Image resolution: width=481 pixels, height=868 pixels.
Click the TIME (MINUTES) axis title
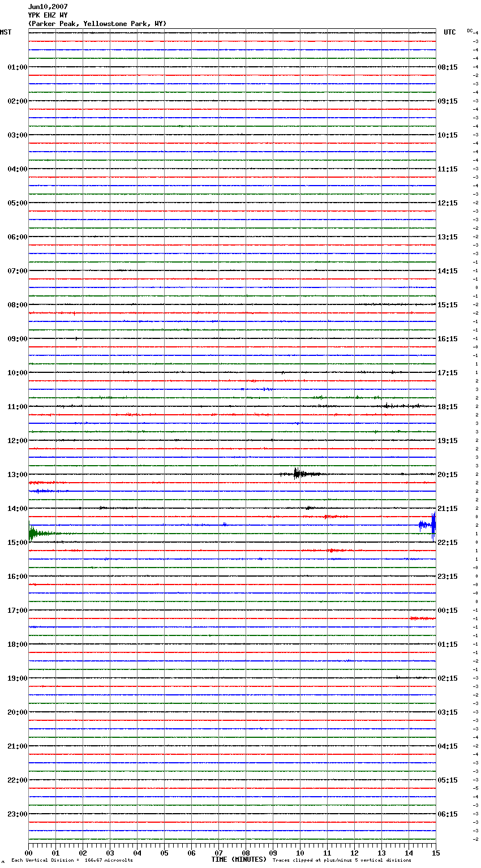(239, 860)
